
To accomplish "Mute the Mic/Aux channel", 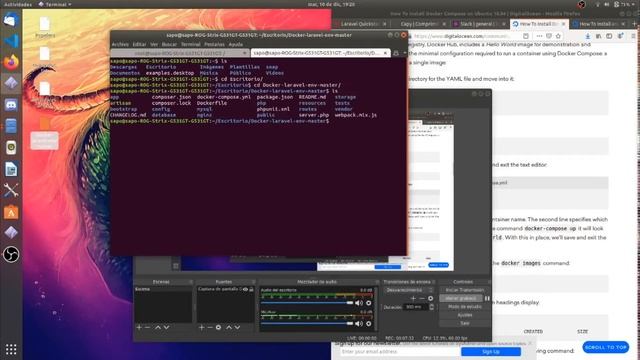I will (359, 324).
